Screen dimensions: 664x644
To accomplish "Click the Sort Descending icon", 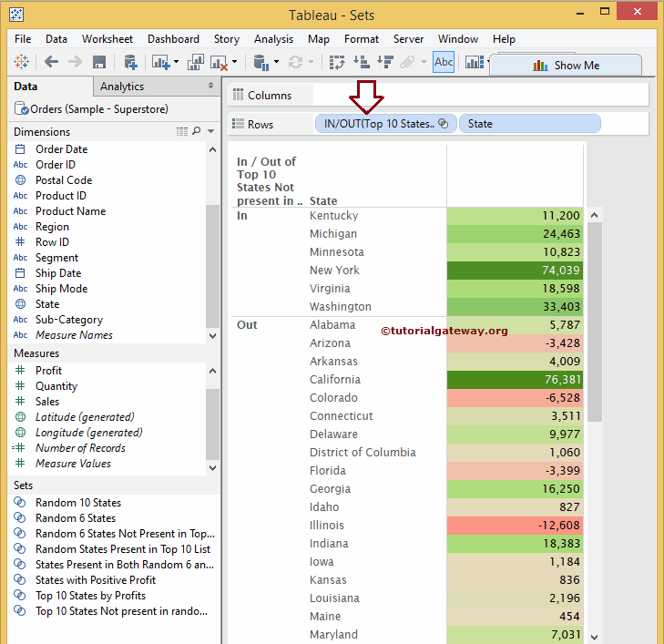I will [385, 62].
